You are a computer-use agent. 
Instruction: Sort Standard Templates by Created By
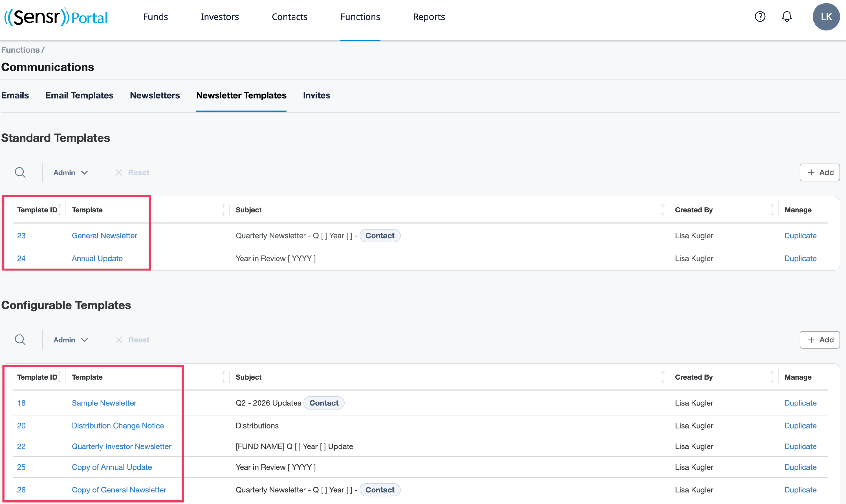point(772,210)
